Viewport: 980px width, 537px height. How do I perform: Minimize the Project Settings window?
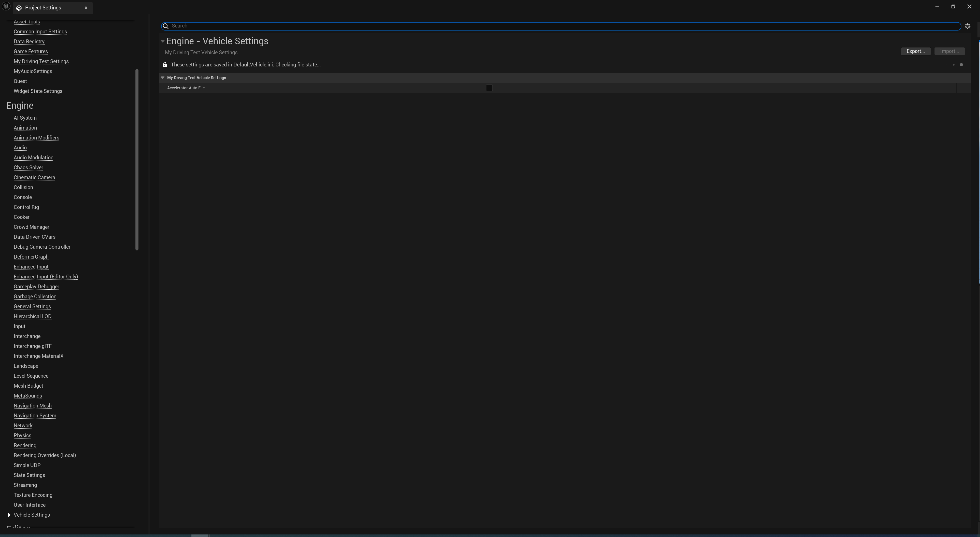pos(937,6)
